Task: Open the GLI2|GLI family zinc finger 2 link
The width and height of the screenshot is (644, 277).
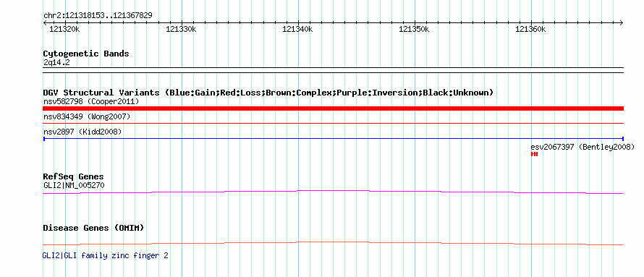Action: coord(106,255)
